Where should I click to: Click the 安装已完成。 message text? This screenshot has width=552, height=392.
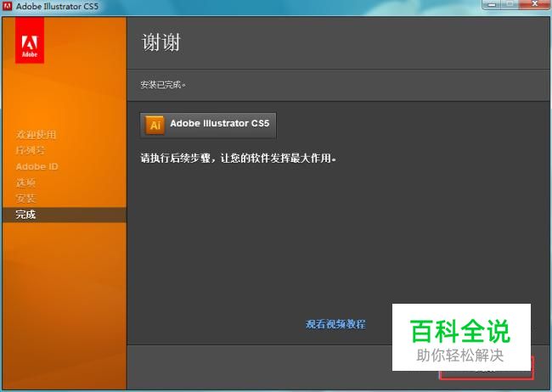[163, 85]
